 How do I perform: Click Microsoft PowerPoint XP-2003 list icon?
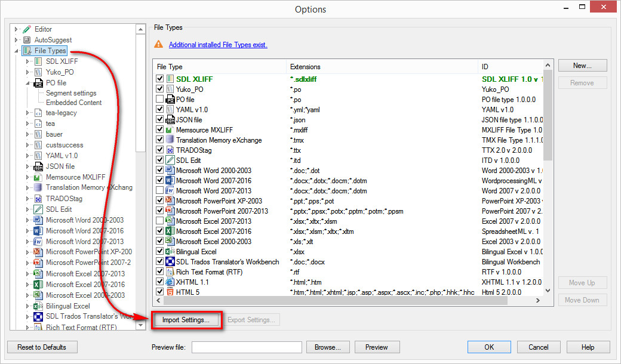170,200
